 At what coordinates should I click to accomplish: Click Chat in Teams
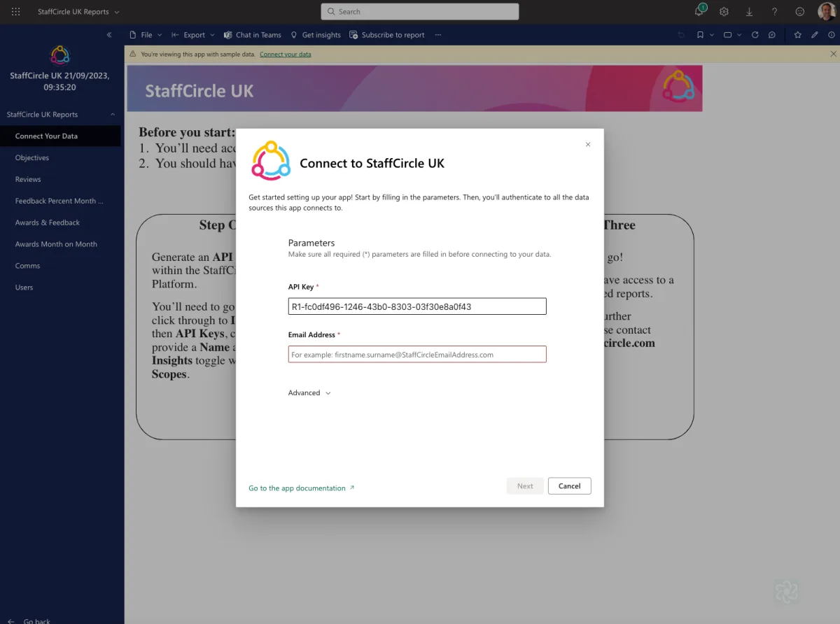coord(253,35)
